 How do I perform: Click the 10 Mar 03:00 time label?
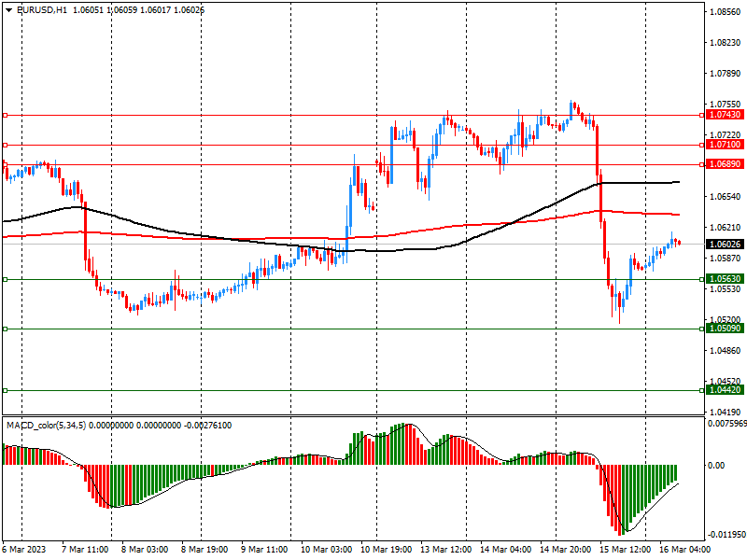coord(326,550)
